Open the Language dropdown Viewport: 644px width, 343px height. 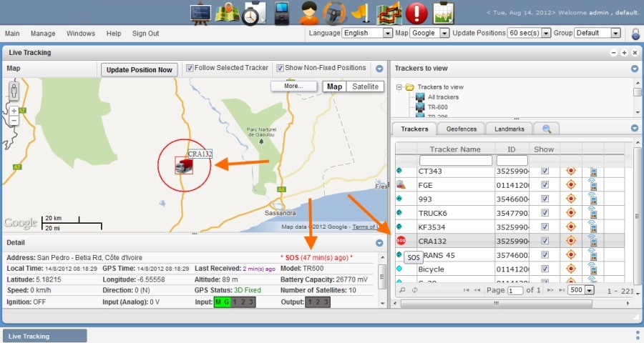point(367,34)
